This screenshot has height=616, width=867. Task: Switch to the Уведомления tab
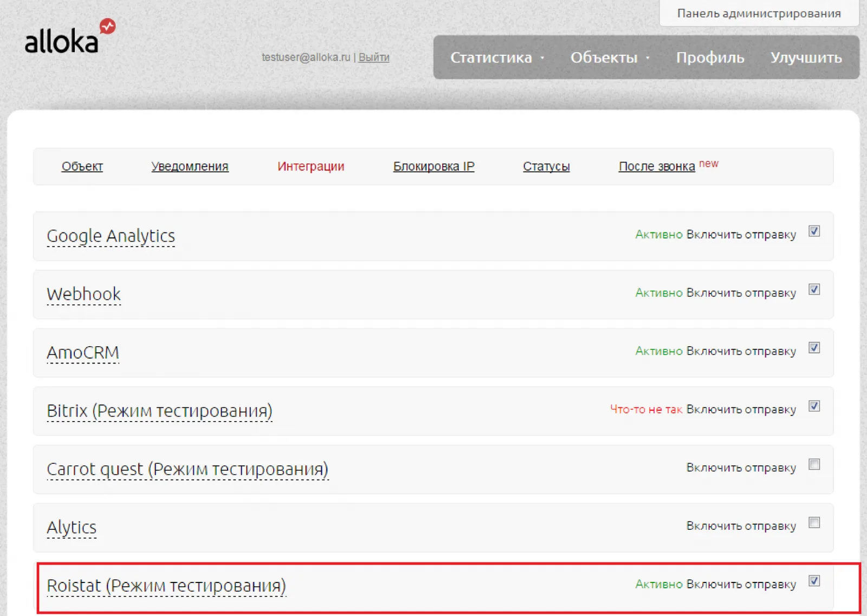point(190,166)
